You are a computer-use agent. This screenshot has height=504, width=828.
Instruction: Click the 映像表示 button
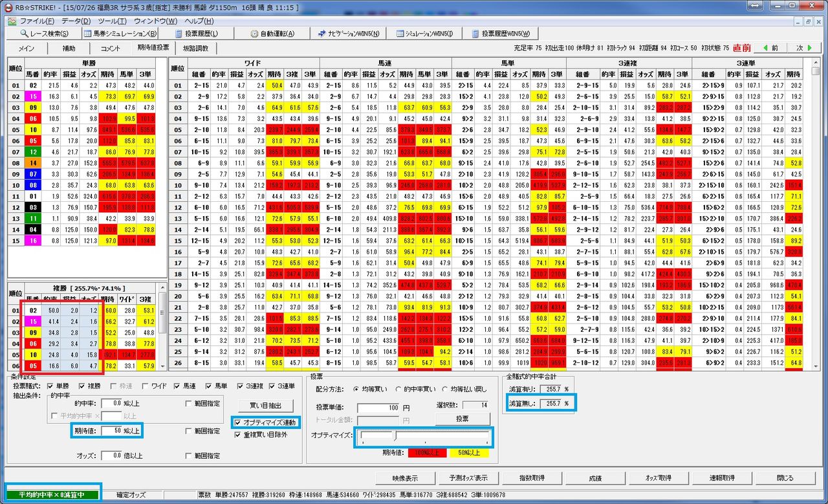(x=405, y=478)
